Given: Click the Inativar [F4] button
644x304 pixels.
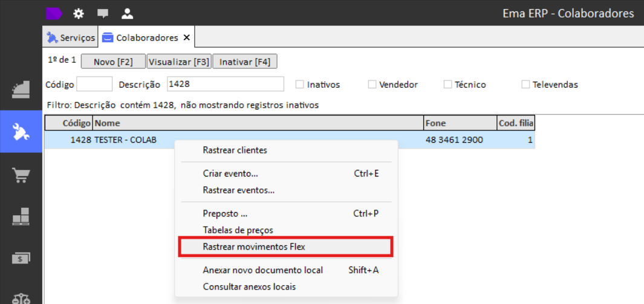Looking at the screenshot, I should [245, 62].
